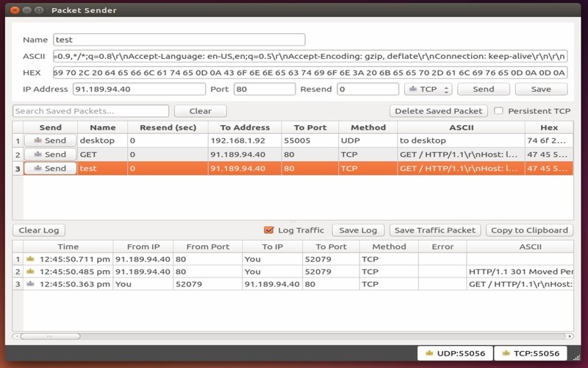Click the Delete Saved Packet button
This screenshot has height=368, width=588.
pos(439,111)
